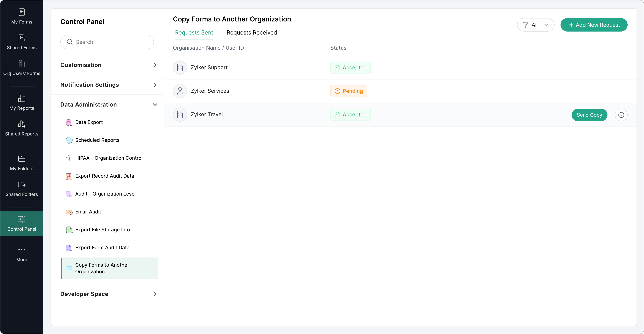Open Shared Folders section
The image size is (644, 334).
(22, 189)
